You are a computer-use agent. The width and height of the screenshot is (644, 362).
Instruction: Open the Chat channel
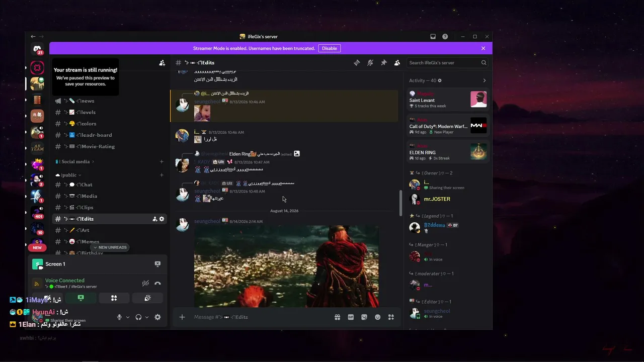click(111, 185)
